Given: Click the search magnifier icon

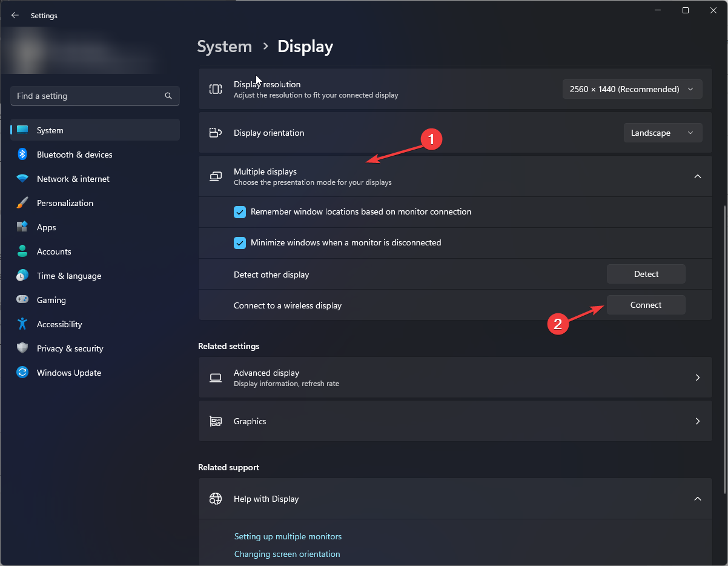Looking at the screenshot, I should point(168,96).
